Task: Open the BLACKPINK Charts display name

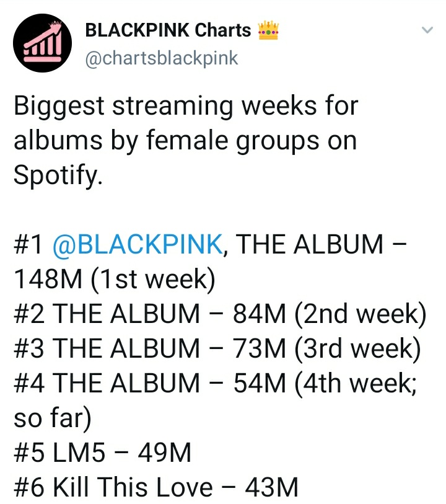Action: 168,30
